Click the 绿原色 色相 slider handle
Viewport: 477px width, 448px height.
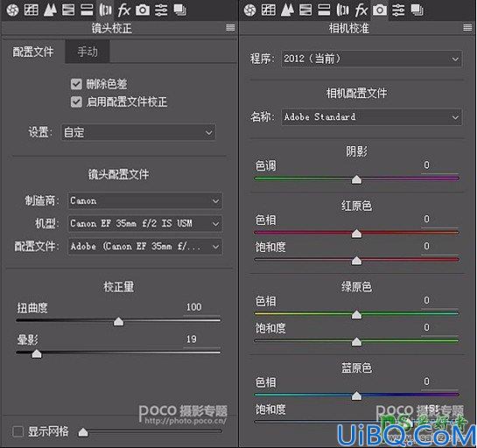(356, 315)
